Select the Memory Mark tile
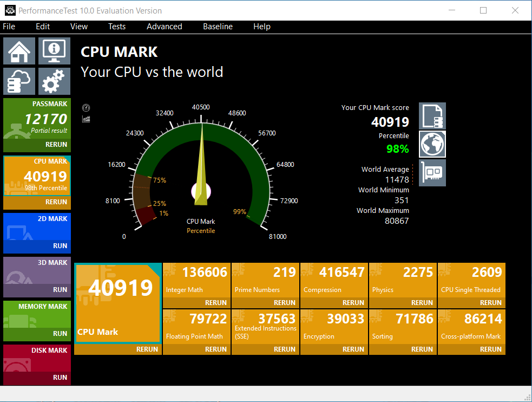 click(x=37, y=314)
